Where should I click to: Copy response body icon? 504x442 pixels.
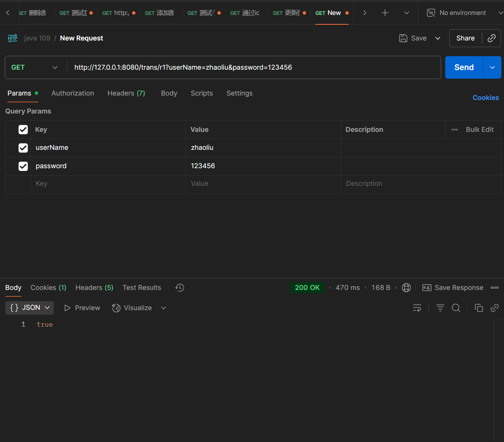479,308
